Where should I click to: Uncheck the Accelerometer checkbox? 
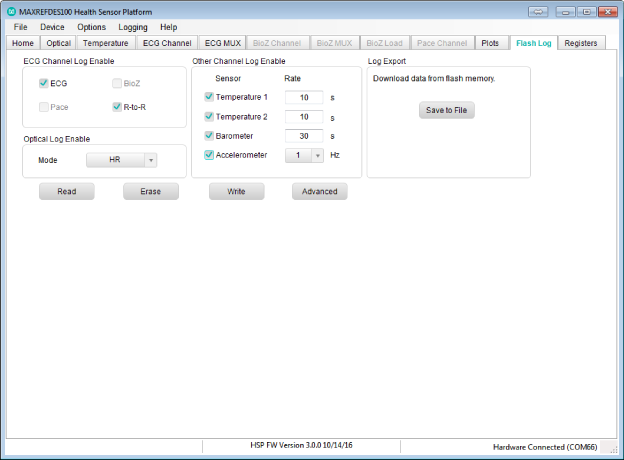209,155
